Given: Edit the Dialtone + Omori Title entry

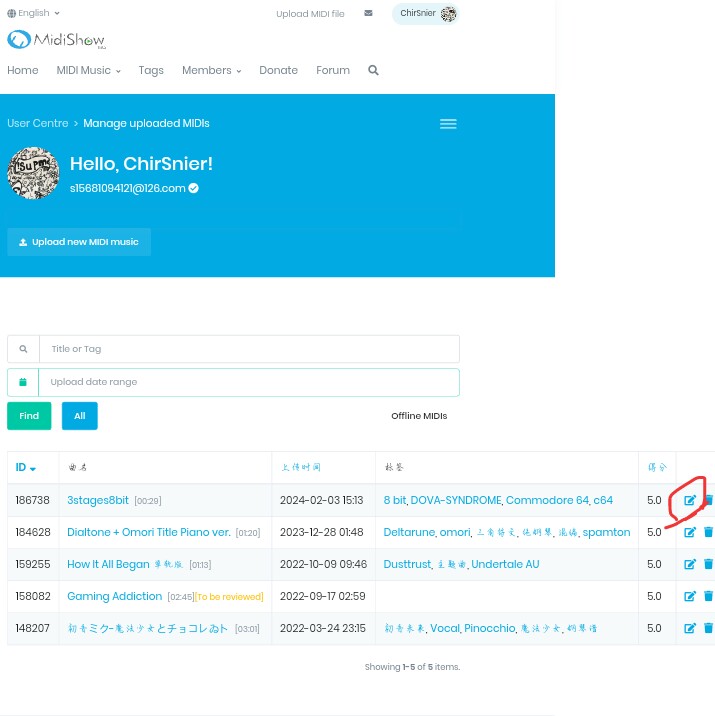Looking at the screenshot, I should [x=689, y=532].
